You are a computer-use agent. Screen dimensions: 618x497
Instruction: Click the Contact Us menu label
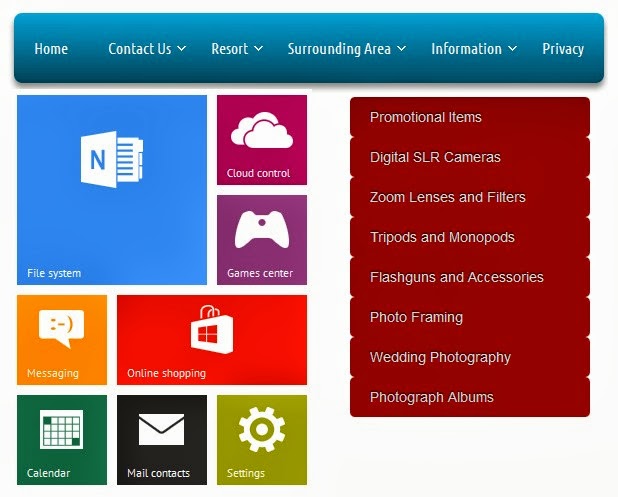(140, 49)
